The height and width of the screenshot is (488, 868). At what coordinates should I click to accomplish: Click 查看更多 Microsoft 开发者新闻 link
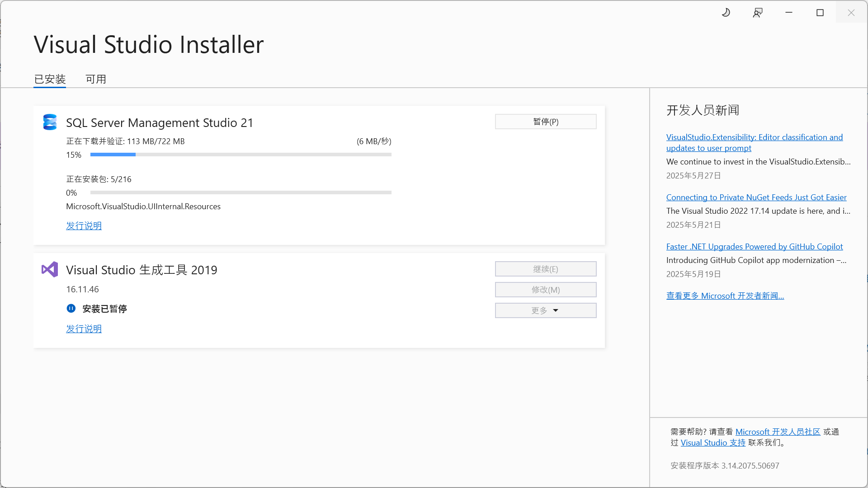point(725,296)
